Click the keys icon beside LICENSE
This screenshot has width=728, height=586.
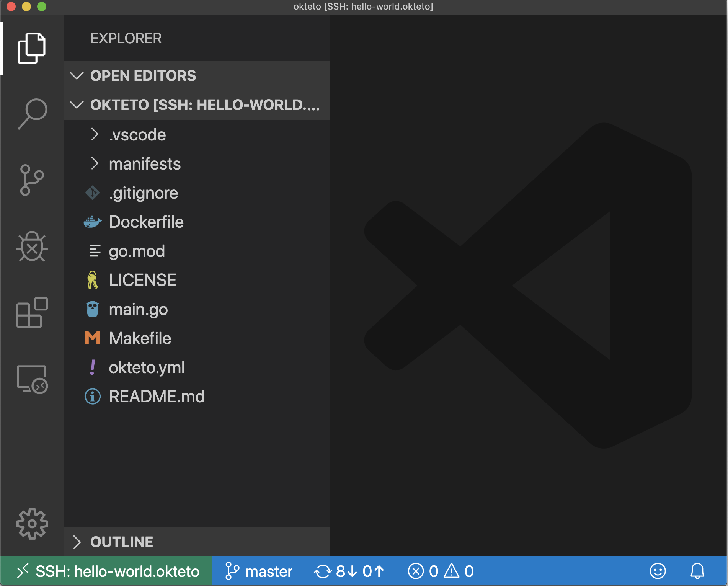pyautogui.click(x=92, y=280)
